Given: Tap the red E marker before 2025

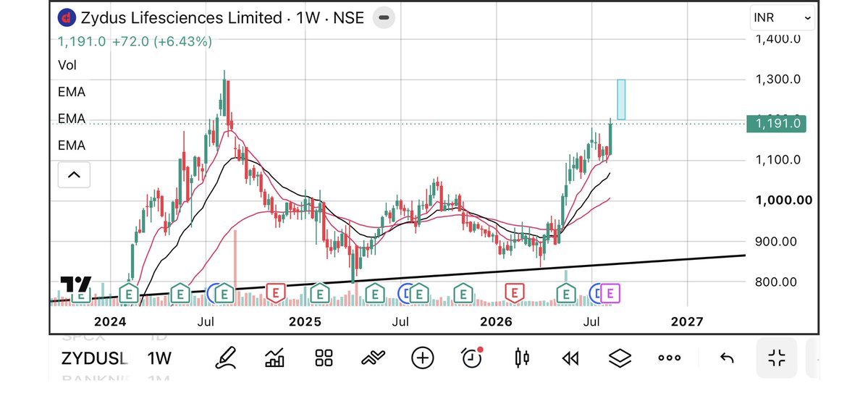Looking at the screenshot, I should pos(276,292).
